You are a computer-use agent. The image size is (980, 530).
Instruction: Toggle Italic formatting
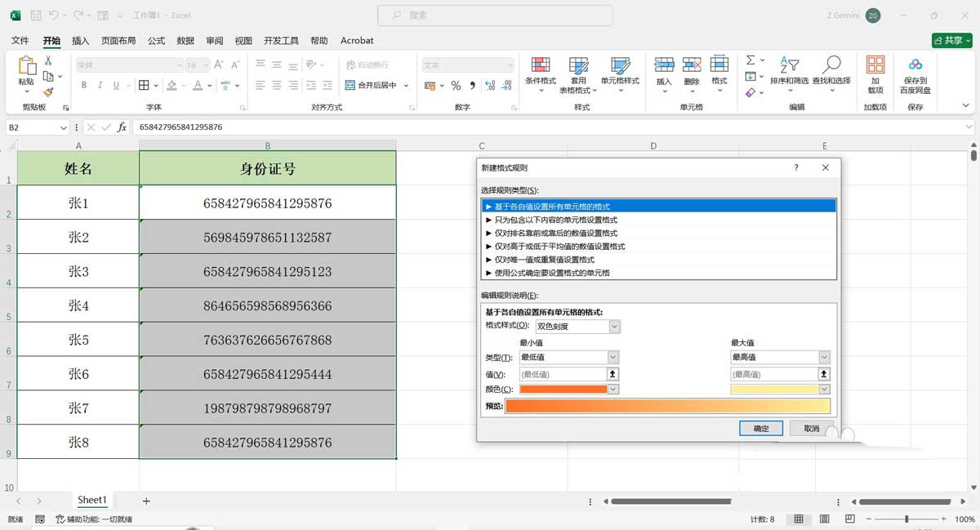(100, 85)
